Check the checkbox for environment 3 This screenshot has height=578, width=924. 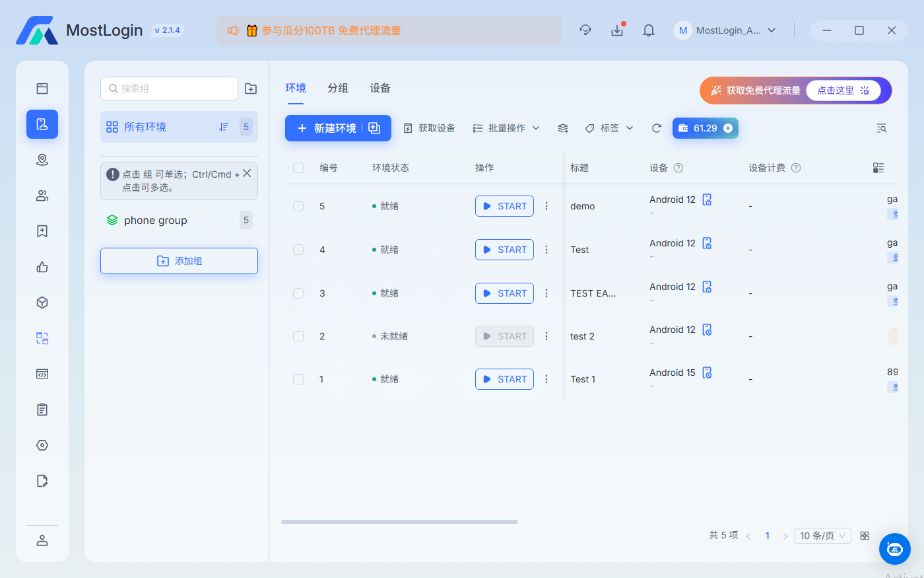(x=298, y=293)
